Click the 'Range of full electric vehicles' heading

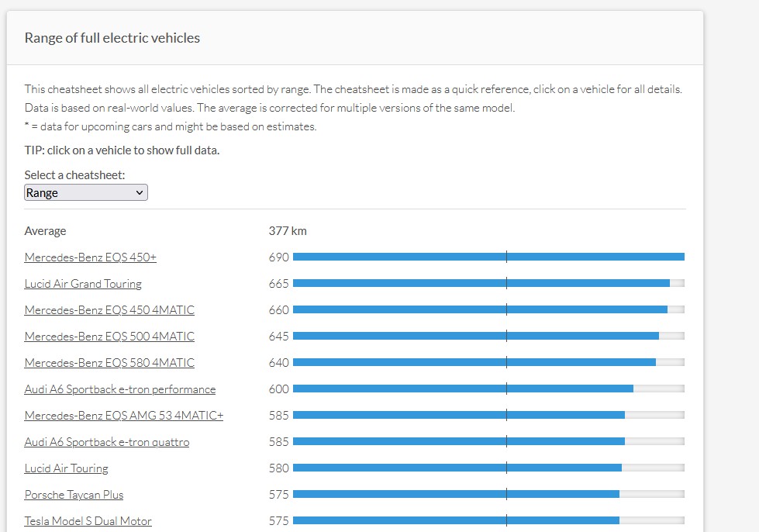pyautogui.click(x=112, y=38)
